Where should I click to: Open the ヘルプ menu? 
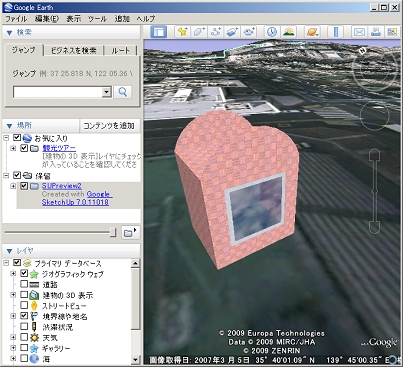coord(146,19)
